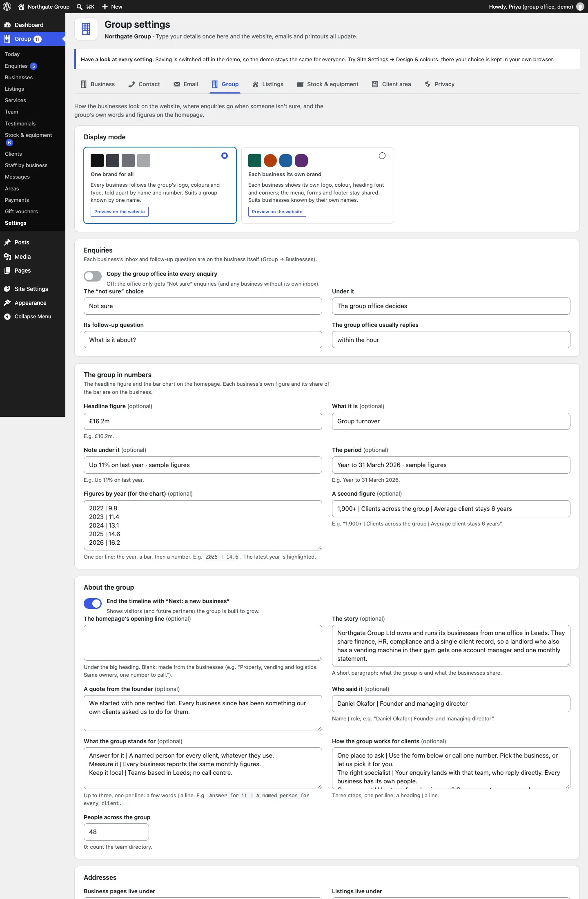The height and width of the screenshot is (899, 588).
Task: Select Each business its own brand radio
Action: coord(382,156)
